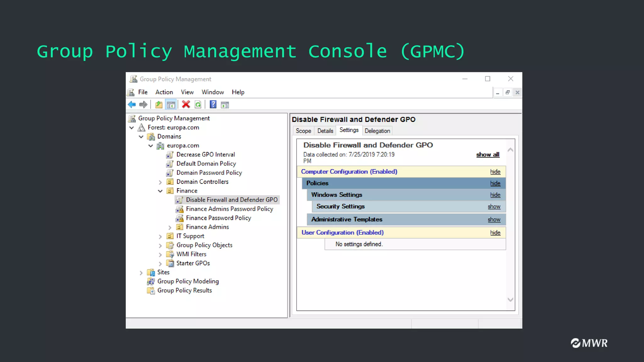
Task: Click the Starter GPOs folder icon
Action: [170, 263]
